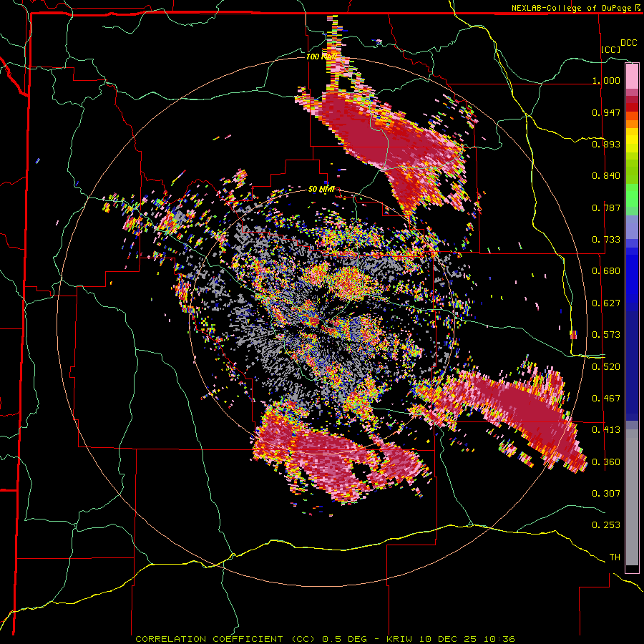
Task: Click the 50 NMI range ring label
Action: coord(321,189)
